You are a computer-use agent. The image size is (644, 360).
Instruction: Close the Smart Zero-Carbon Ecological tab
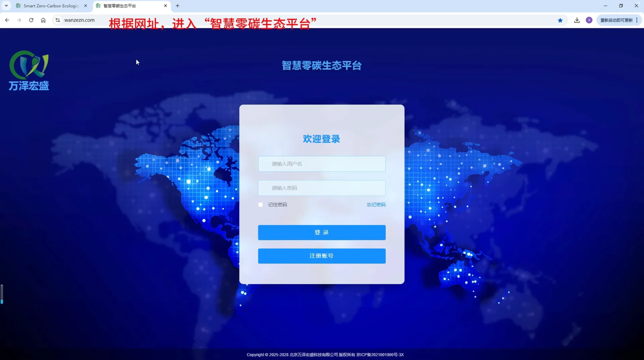click(x=86, y=6)
